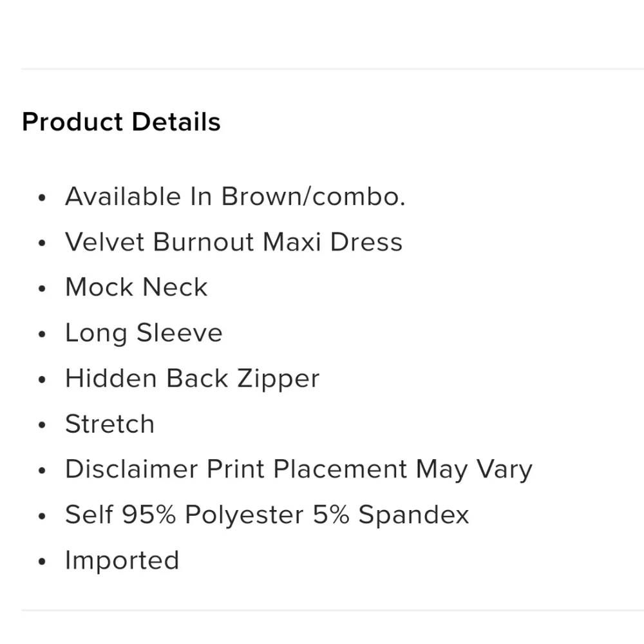Click 'Available In Brown/combo.' text
Image resolution: width=644 pixels, height=644 pixels.
point(235,196)
